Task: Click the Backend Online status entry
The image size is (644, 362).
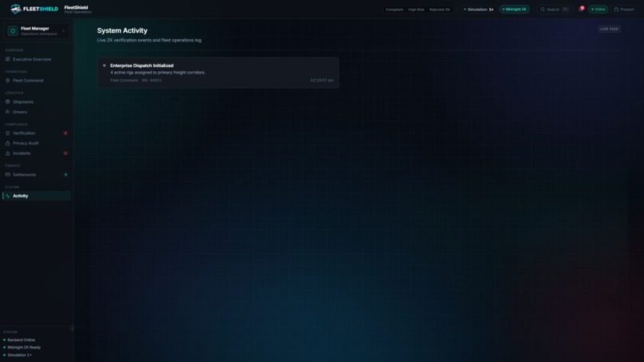Action: (x=19, y=340)
